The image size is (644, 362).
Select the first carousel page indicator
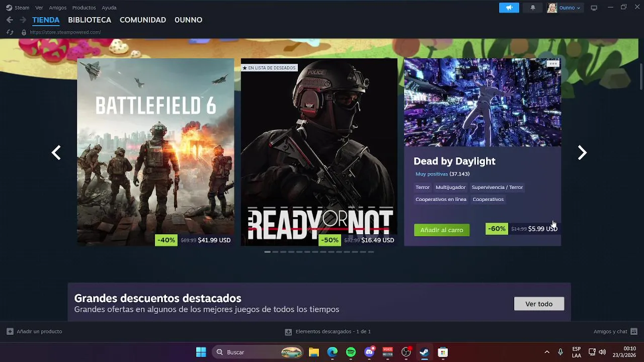[x=267, y=252]
